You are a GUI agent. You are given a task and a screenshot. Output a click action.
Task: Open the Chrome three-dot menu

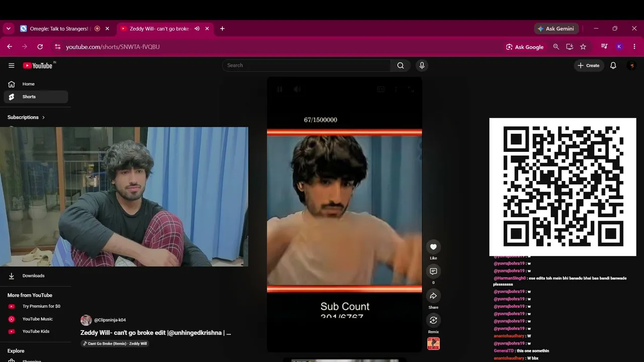tap(634, 47)
